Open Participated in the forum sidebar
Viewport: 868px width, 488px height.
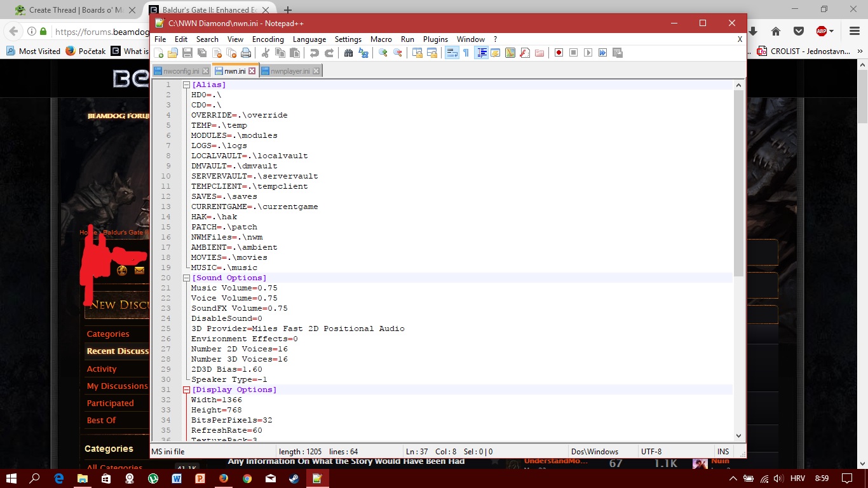coord(110,403)
